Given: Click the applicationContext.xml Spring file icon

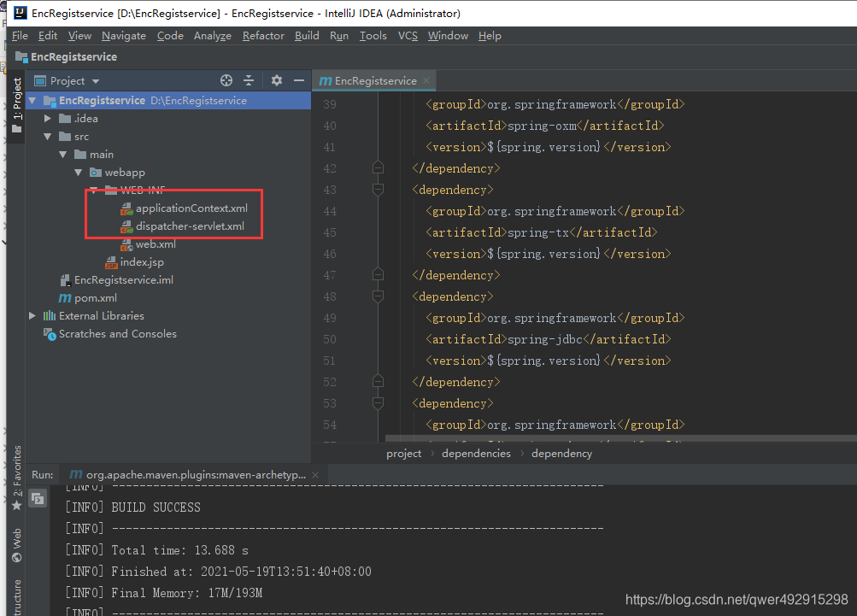Looking at the screenshot, I should 126,208.
